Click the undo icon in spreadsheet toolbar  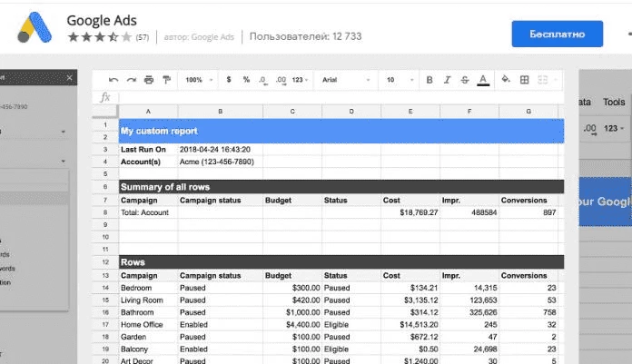click(114, 80)
